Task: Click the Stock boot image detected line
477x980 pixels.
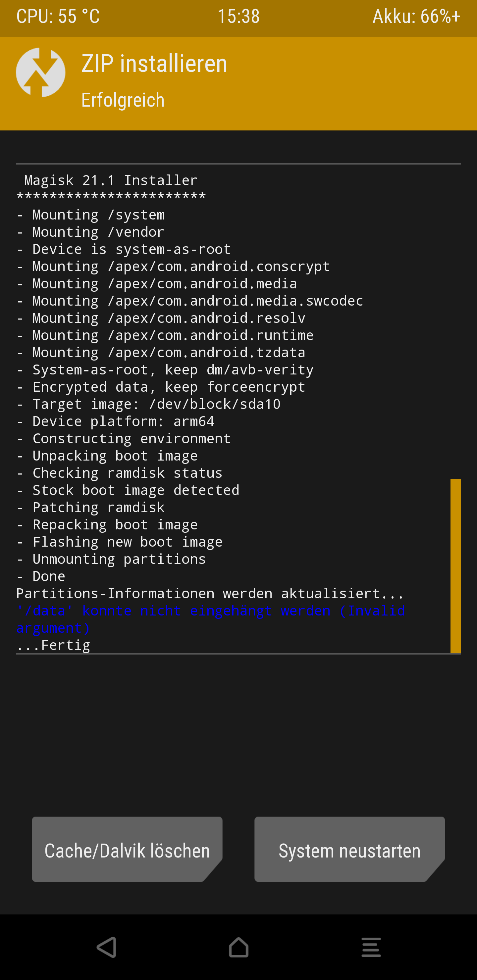Action: coord(128,490)
